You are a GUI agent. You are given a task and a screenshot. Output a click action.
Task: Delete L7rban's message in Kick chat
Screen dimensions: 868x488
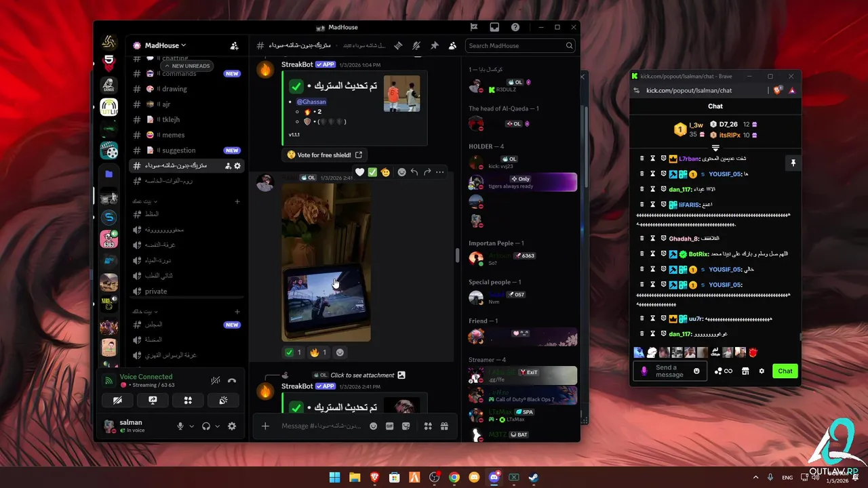point(642,159)
